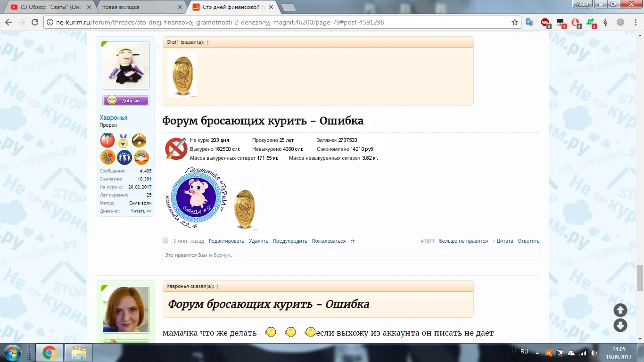Click the gray globe extension icon
The width and height of the screenshot is (644, 362).
tap(620, 22)
